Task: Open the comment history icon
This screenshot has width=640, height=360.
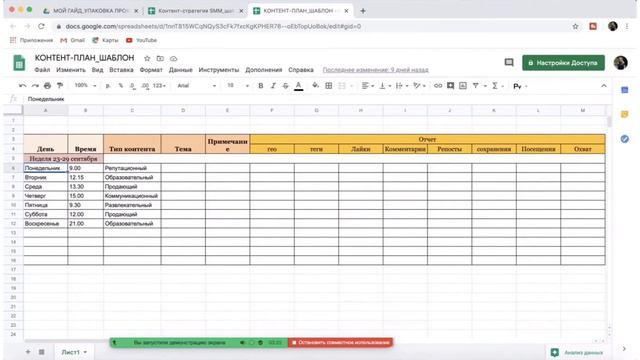Action: 509,62
